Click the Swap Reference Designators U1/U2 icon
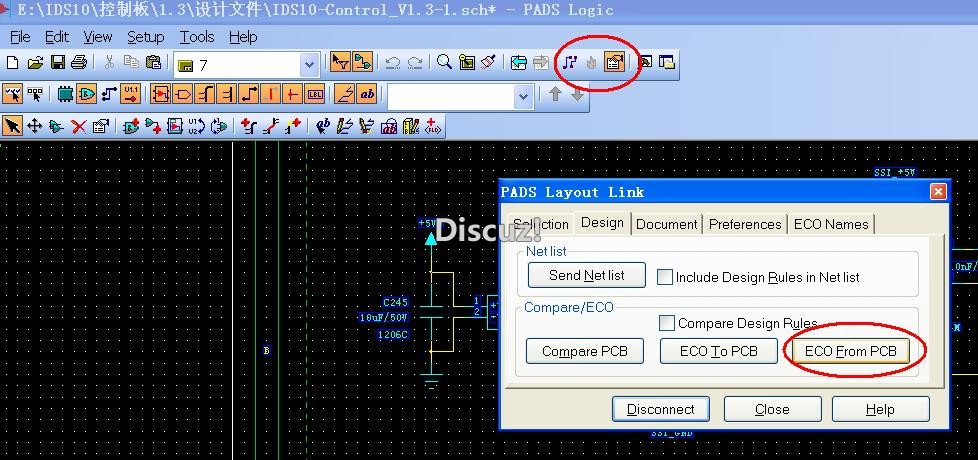The width and height of the screenshot is (978, 460). point(196,127)
